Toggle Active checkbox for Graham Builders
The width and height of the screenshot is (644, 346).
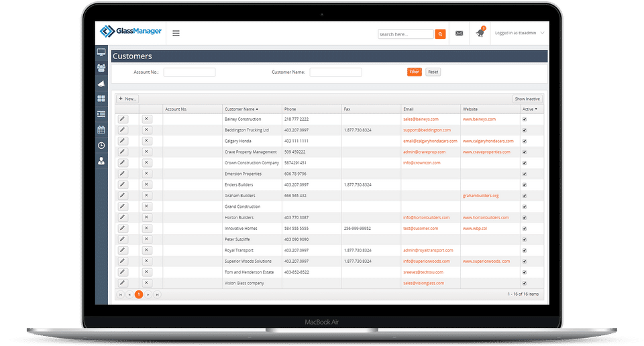click(x=525, y=196)
